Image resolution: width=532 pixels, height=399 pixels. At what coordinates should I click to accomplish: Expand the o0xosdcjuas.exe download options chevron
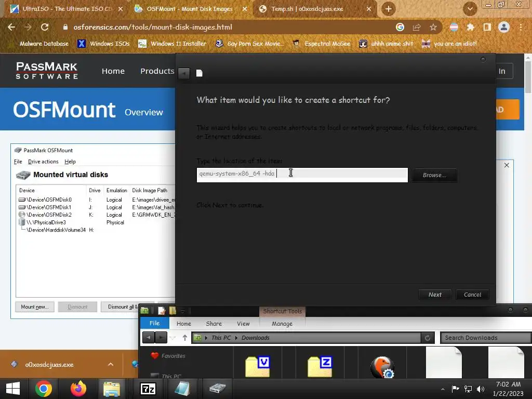[111, 364]
